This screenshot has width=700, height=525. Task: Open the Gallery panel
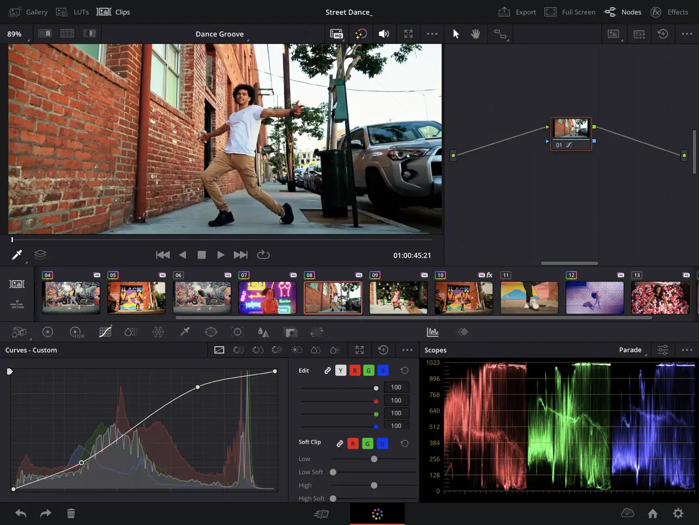pyautogui.click(x=28, y=12)
